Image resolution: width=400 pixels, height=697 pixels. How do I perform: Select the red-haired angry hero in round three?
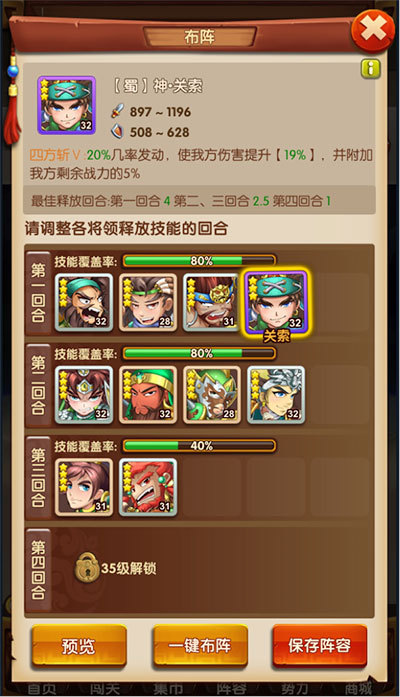coord(148,487)
